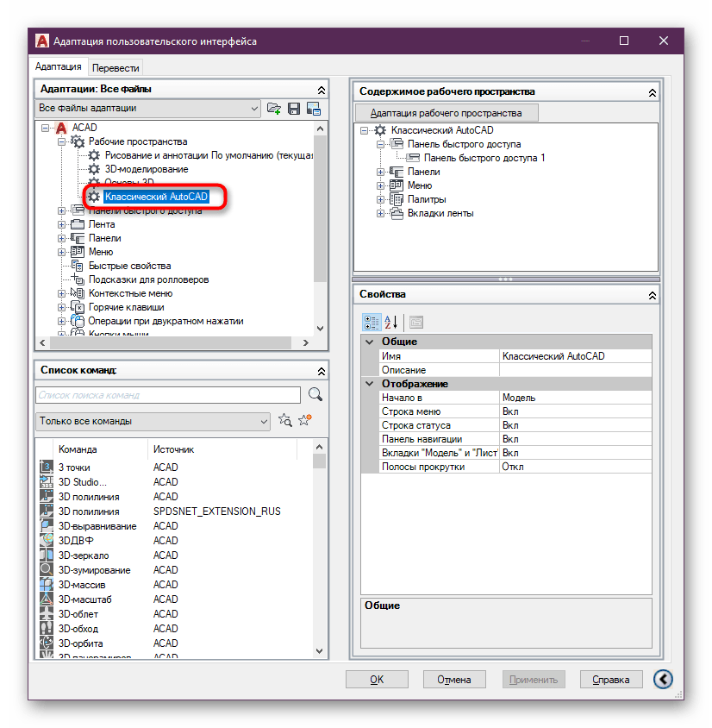
Task: Click the empty Описание property value cell
Action: (x=575, y=370)
